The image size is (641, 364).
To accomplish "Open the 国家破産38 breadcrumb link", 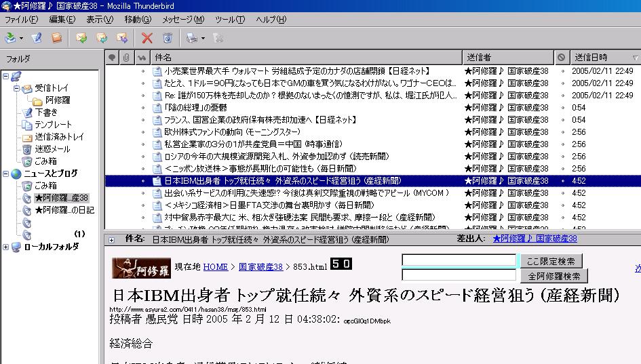I will click(x=261, y=267).
